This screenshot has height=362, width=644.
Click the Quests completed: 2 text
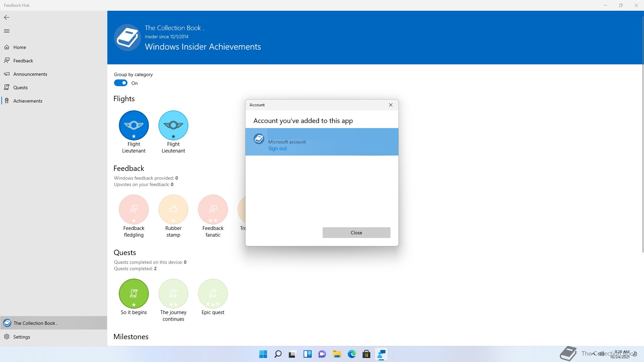(135, 269)
